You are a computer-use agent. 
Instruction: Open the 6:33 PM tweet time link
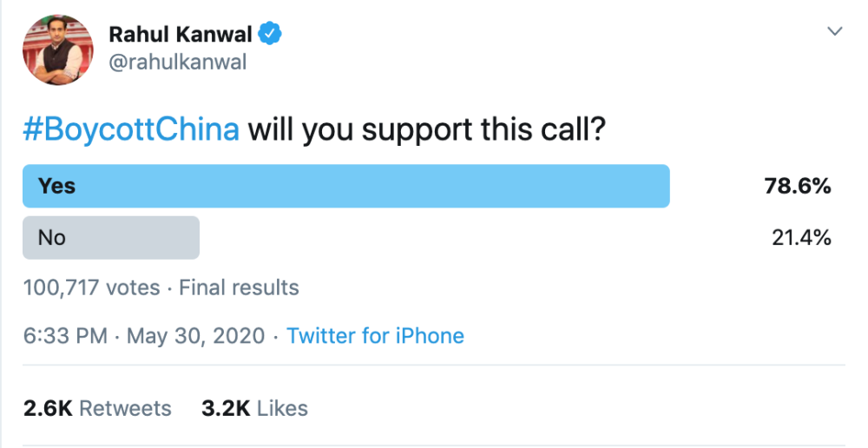click(65, 336)
